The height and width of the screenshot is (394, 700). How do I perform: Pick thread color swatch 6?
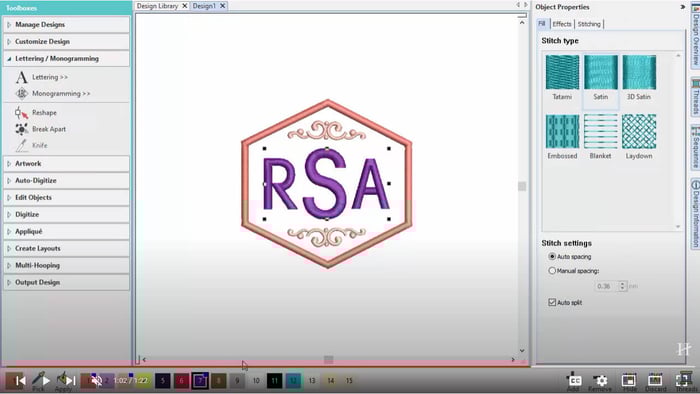tap(181, 381)
